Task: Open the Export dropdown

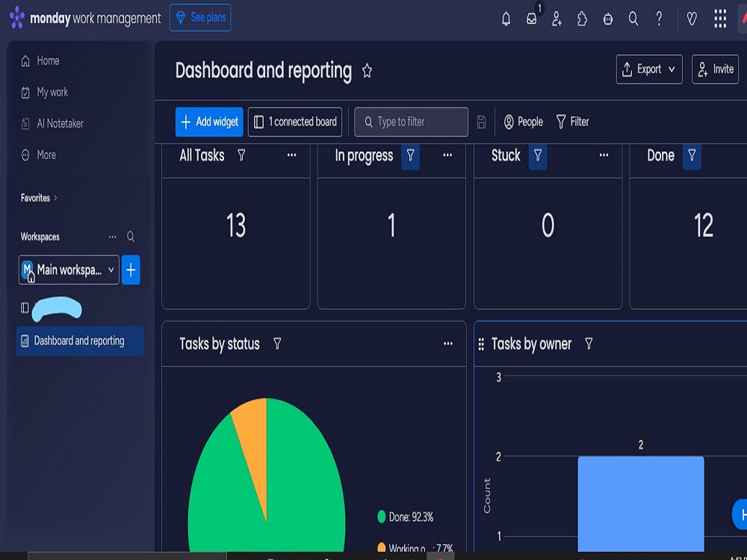Action: (x=649, y=69)
